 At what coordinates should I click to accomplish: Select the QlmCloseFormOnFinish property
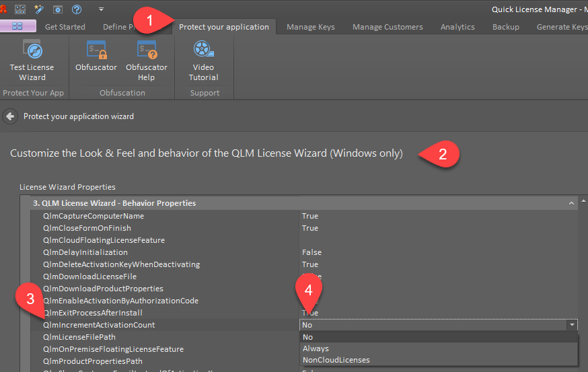[87, 228]
